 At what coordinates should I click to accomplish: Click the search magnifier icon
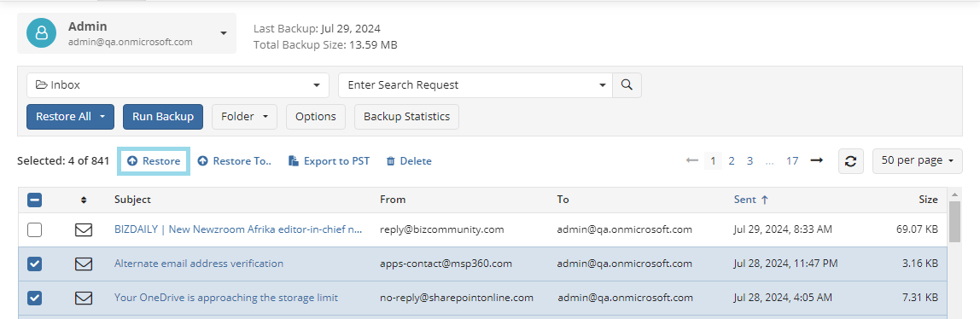click(x=627, y=85)
